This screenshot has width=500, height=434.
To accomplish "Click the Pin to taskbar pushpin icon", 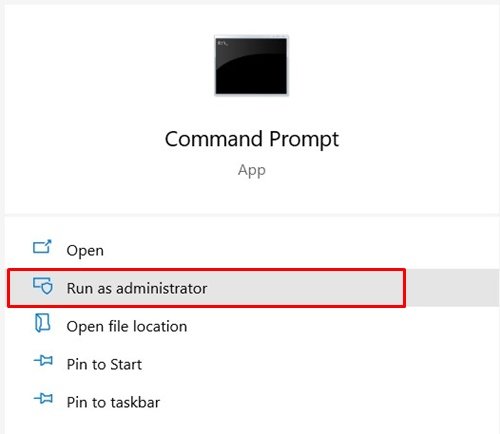I will point(43,398).
